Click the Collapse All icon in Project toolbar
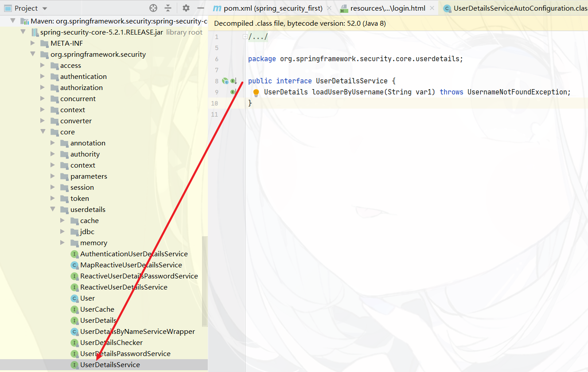588x372 pixels. (168, 8)
